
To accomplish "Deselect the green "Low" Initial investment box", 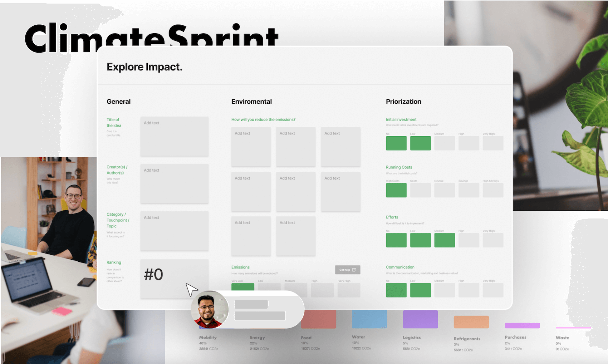I will tap(420, 143).
